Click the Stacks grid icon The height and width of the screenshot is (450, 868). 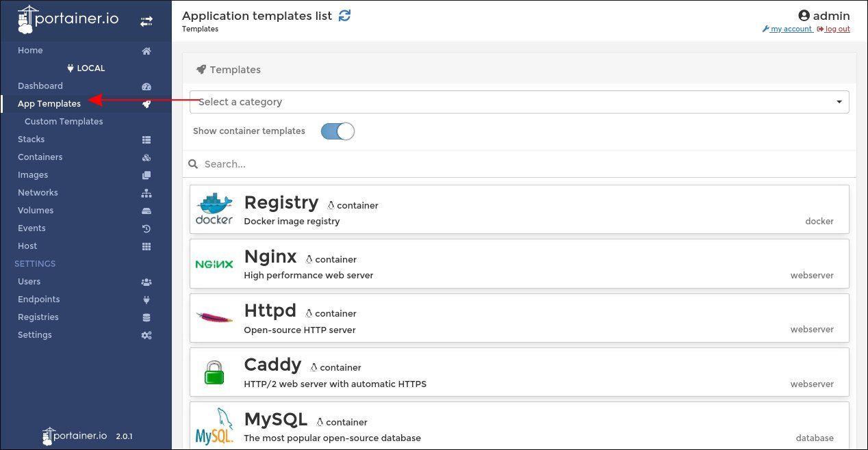click(x=146, y=140)
